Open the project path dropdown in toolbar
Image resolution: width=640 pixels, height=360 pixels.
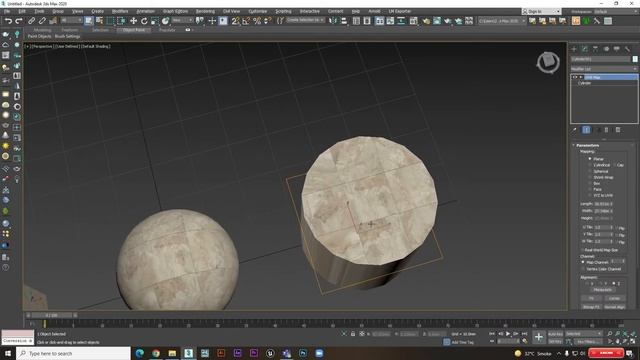click(502, 20)
